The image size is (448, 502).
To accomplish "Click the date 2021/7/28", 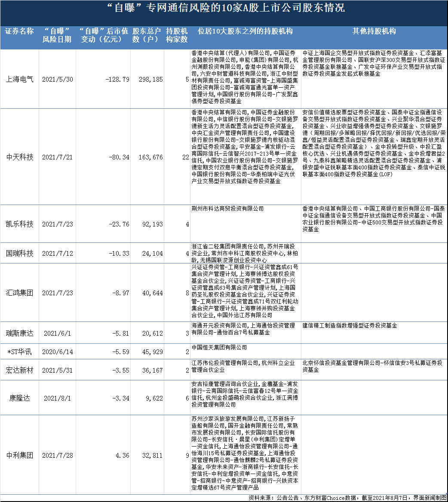I will (x=57, y=455).
